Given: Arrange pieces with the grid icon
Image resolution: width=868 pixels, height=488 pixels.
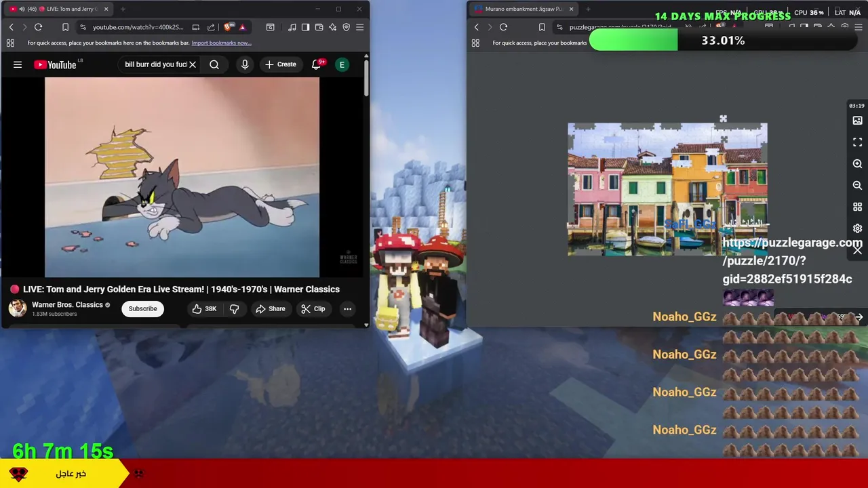Looking at the screenshot, I should pyautogui.click(x=857, y=207).
